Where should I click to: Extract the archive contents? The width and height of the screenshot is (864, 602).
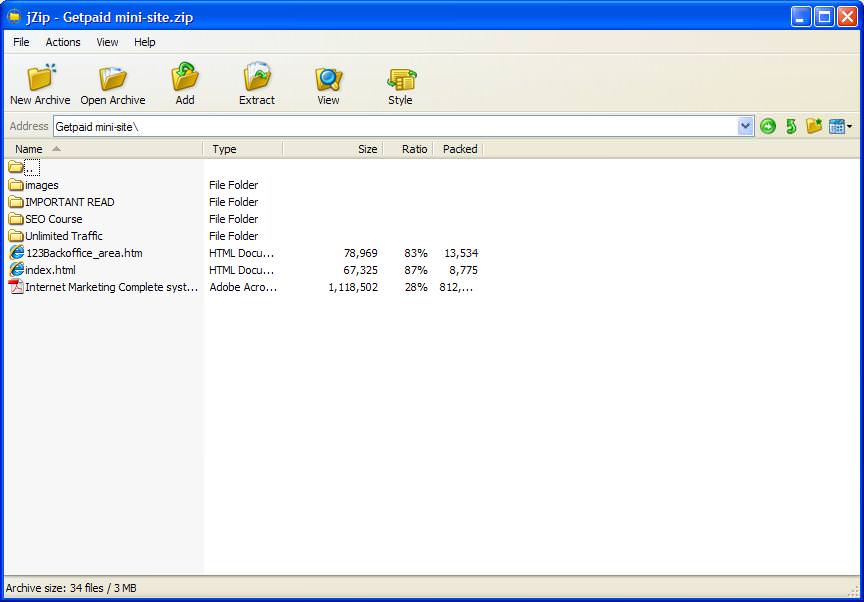coord(256,83)
